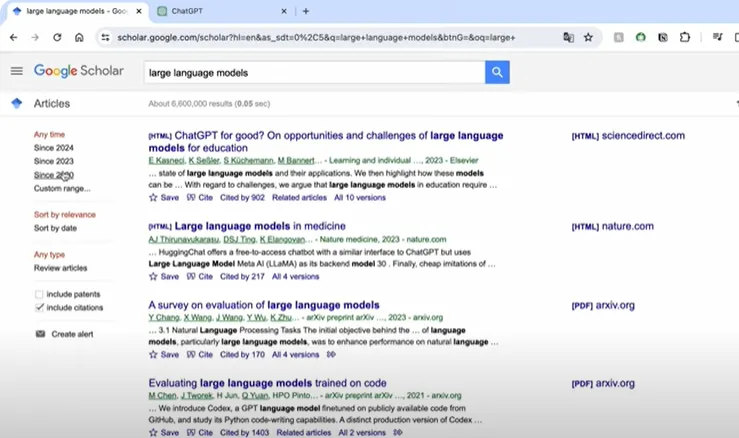Save the survey on evaluation article
Viewport: 739px width, 438px height.
click(x=164, y=355)
